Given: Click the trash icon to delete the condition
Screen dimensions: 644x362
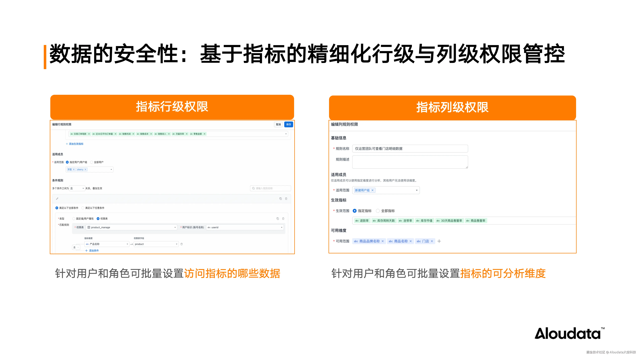Looking at the screenshot, I should coord(286,199).
